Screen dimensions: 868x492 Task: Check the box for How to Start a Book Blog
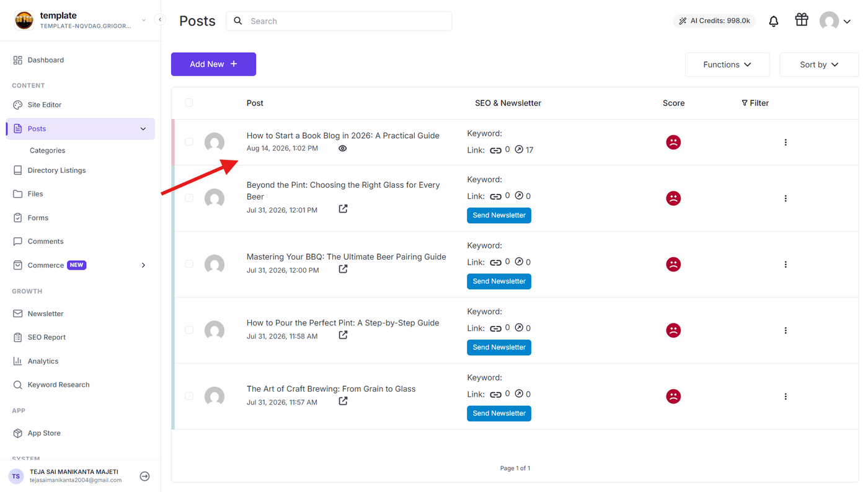[x=189, y=142]
